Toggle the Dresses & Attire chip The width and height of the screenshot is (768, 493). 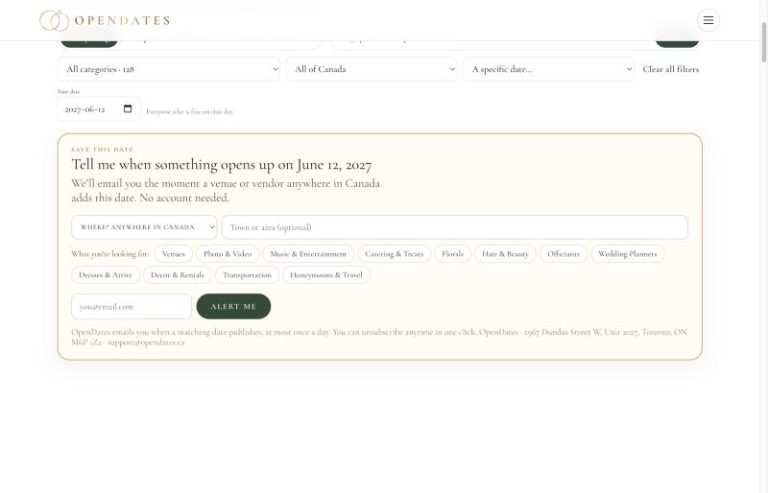(105, 275)
